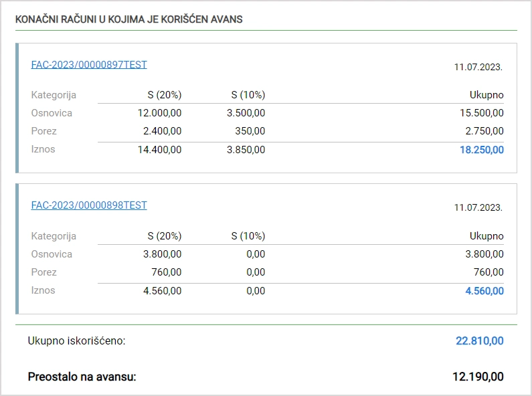The height and width of the screenshot is (396, 532).
Task: Click the Ukupno iskorišćeno value 22.810,00
Action: [x=479, y=340]
